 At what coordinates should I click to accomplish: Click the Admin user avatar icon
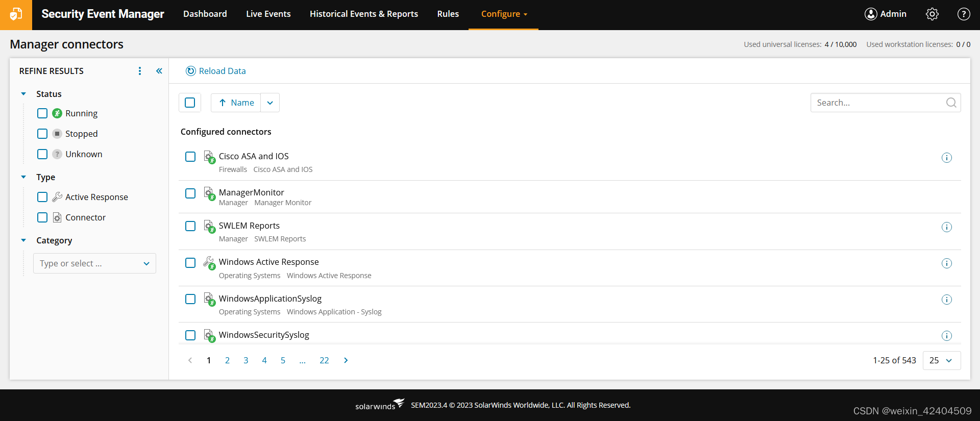[x=871, y=14]
